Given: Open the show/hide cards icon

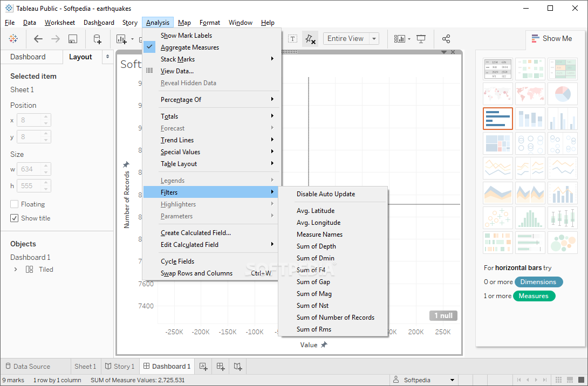Looking at the screenshot, I should pyautogui.click(x=399, y=39).
